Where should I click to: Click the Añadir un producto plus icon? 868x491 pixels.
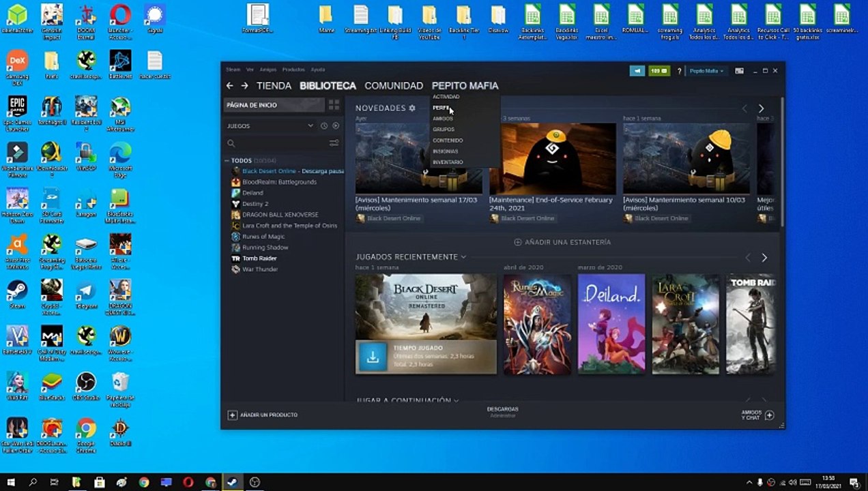(x=232, y=415)
